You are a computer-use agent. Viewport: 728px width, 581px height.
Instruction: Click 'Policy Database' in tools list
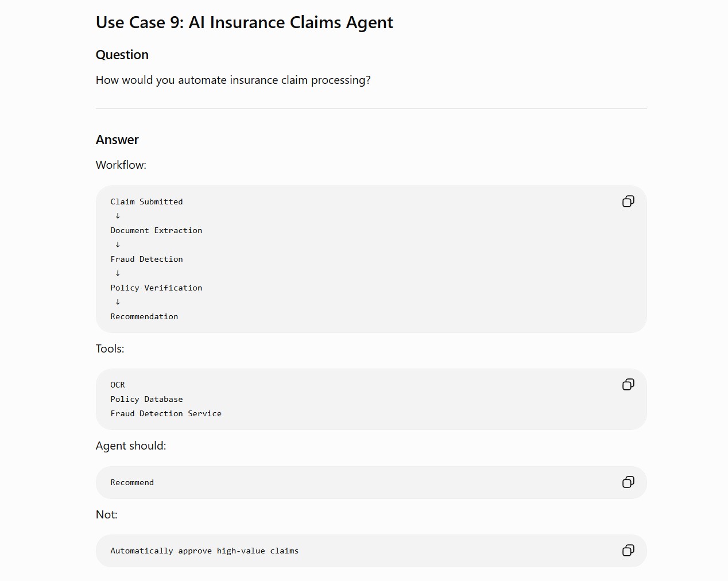146,399
